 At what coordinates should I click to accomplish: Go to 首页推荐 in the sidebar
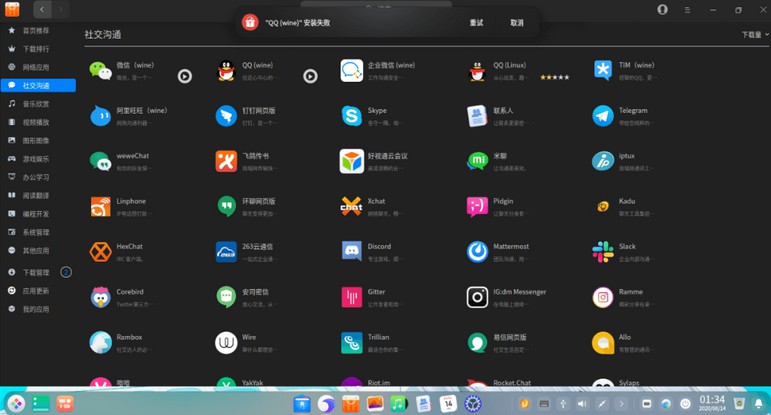coord(37,30)
